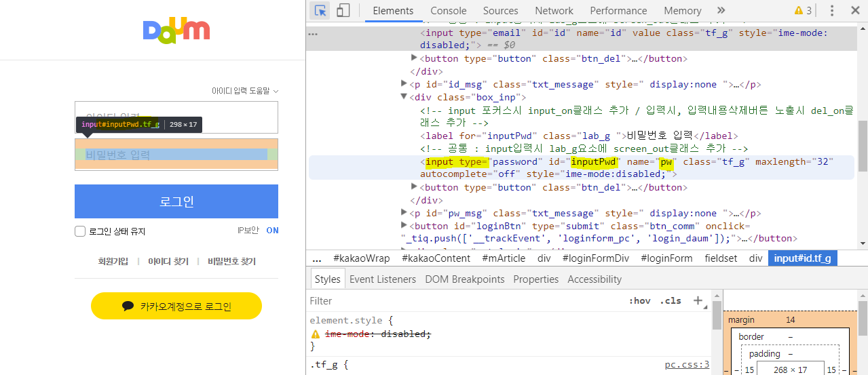Click the struck-through ime-mode: disabled declaration
This screenshot has width=868, height=375.
point(377,334)
